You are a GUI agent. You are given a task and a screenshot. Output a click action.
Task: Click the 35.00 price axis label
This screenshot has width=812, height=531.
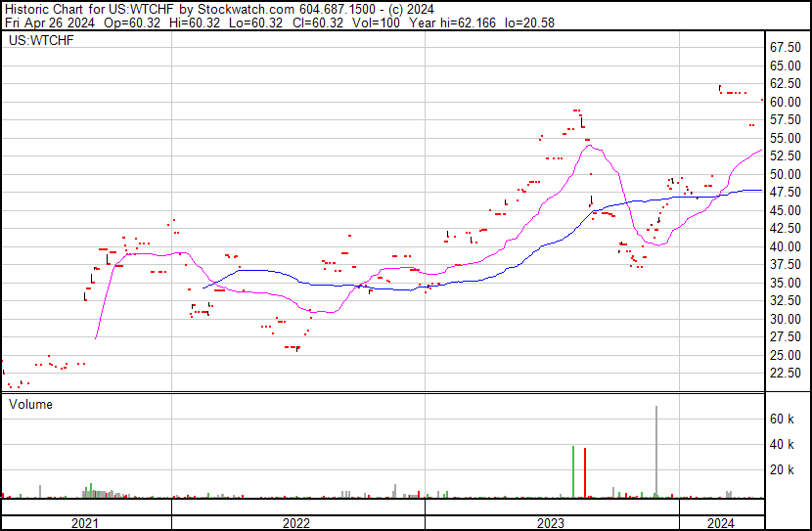coord(785,283)
